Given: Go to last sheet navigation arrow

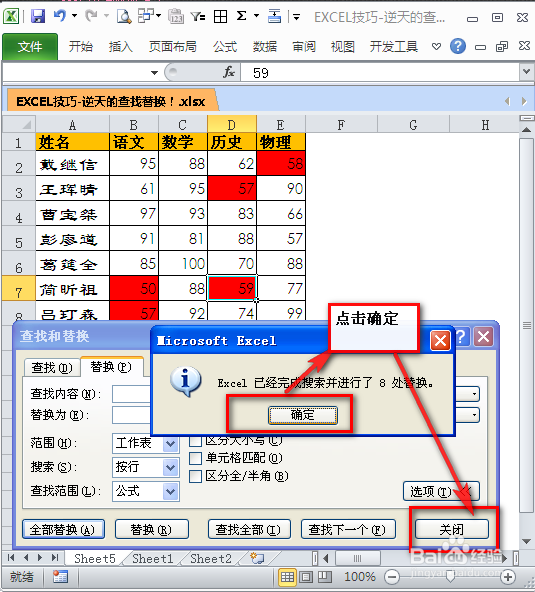Looking at the screenshot, I should pyautogui.click(x=55, y=558).
